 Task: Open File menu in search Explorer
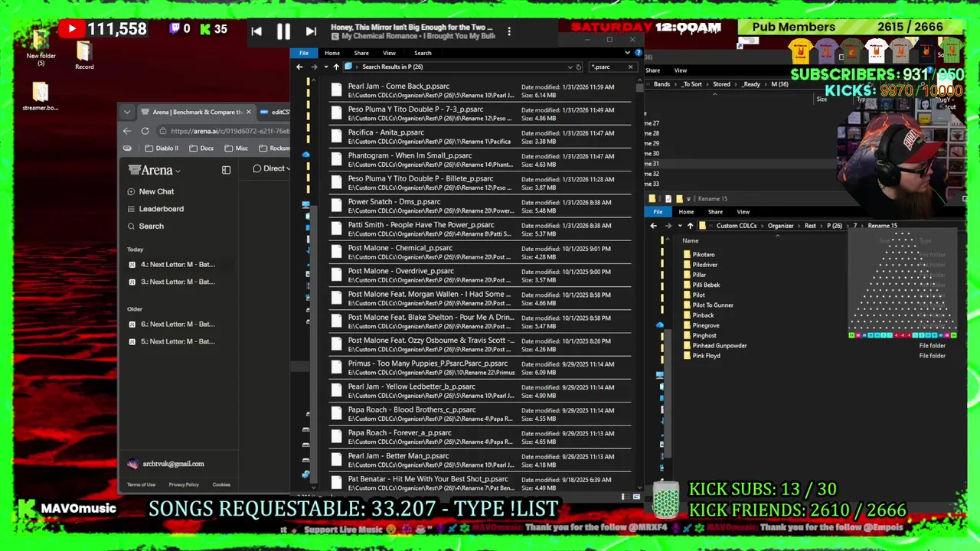coord(304,53)
